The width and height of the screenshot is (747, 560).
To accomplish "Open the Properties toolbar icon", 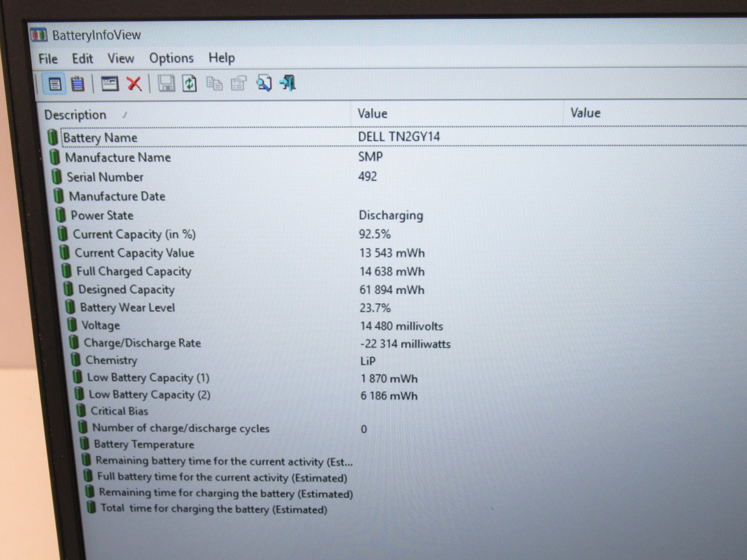I will tap(239, 83).
